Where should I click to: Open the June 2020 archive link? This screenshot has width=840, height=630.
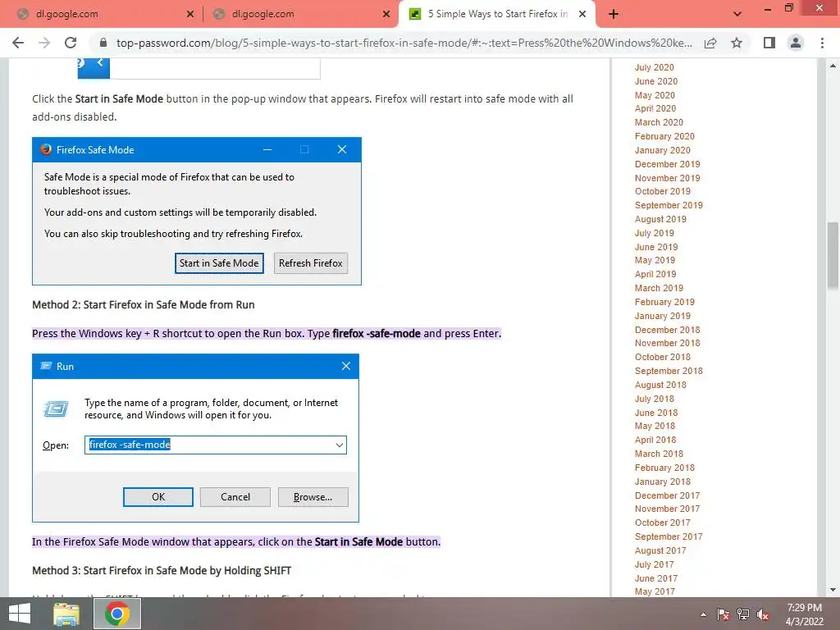(655, 81)
